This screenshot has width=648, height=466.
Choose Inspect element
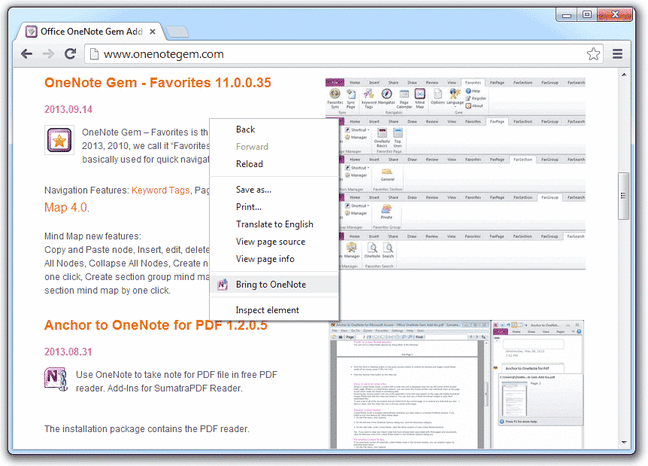click(274, 310)
